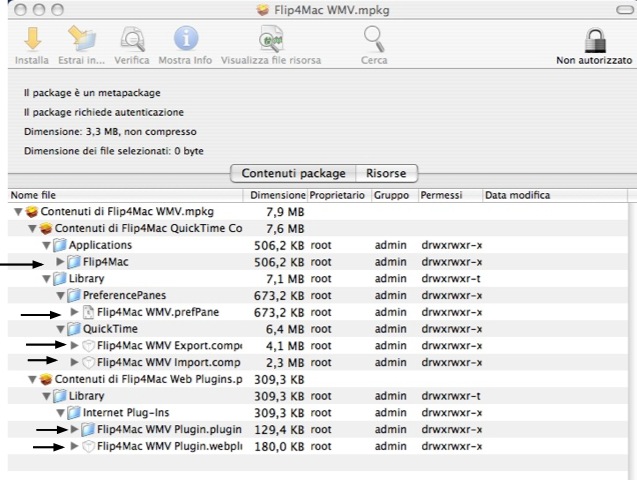Image resolution: width=637 pixels, height=480 pixels.
Task: Click package icon of Contenuti di Flip4Mac WMV.mpkg
Action: (x=32, y=212)
